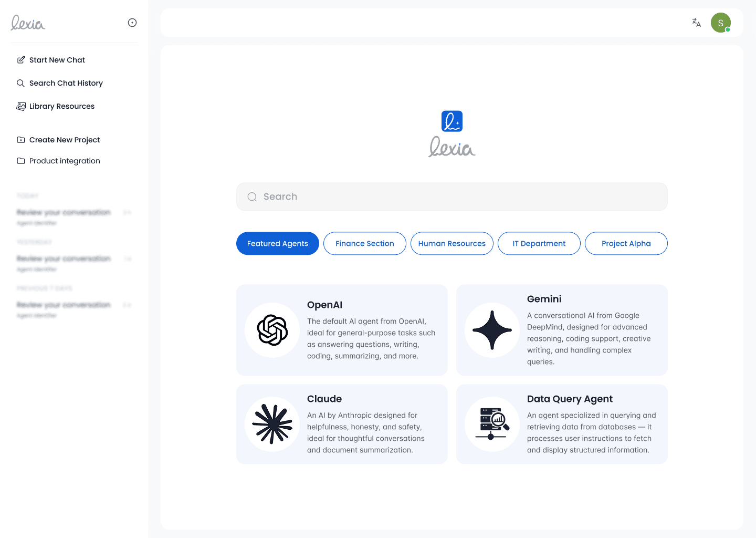Open the Product integration project
The image size is (756, 538).
65,161
